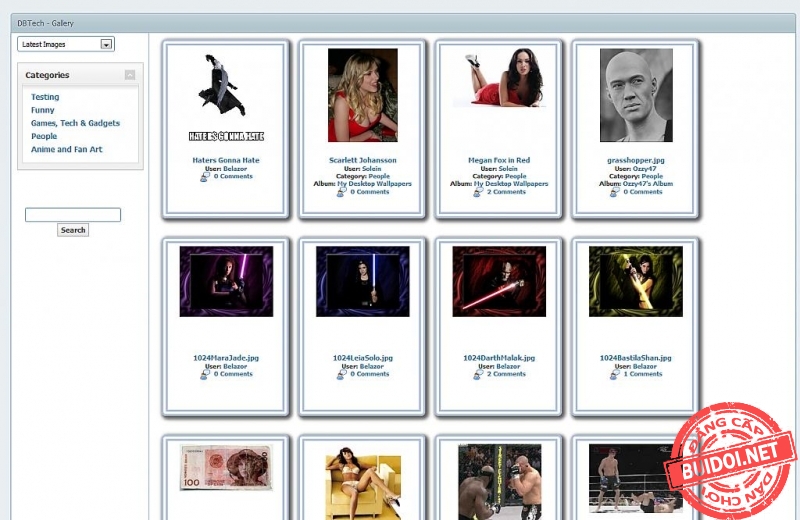
Task: Click comment icon under 1024BastilaShan.jpg
Action: pyautogui.click(x=615, y=374)
